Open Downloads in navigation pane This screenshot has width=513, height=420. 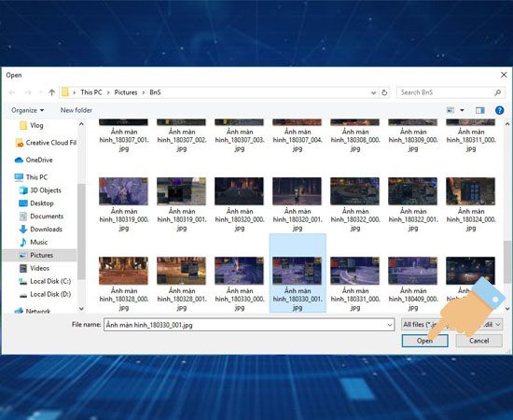[41, 230]
